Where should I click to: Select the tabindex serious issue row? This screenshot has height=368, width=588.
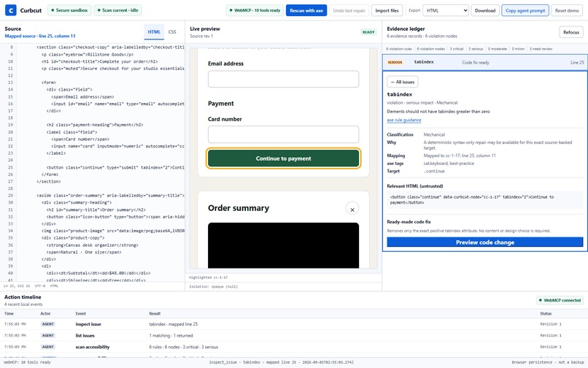(485, 62)
